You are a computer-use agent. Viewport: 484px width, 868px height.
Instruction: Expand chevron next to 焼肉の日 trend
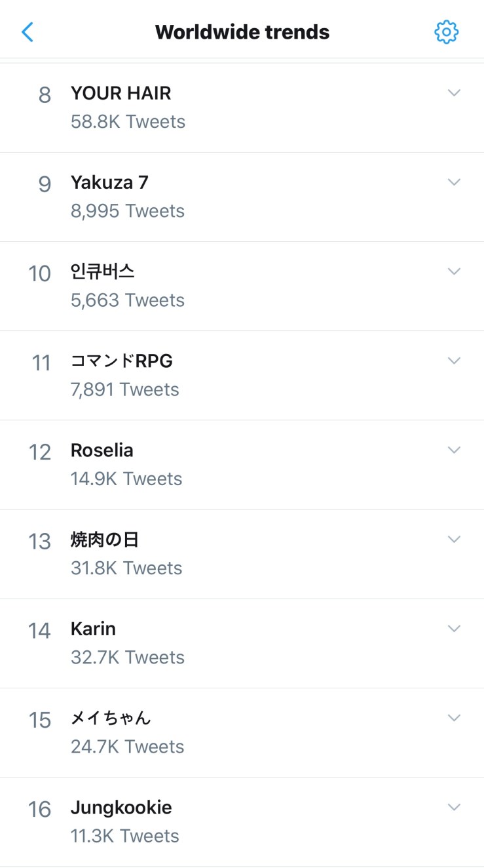pyautogui.click(x=454, y=539)
